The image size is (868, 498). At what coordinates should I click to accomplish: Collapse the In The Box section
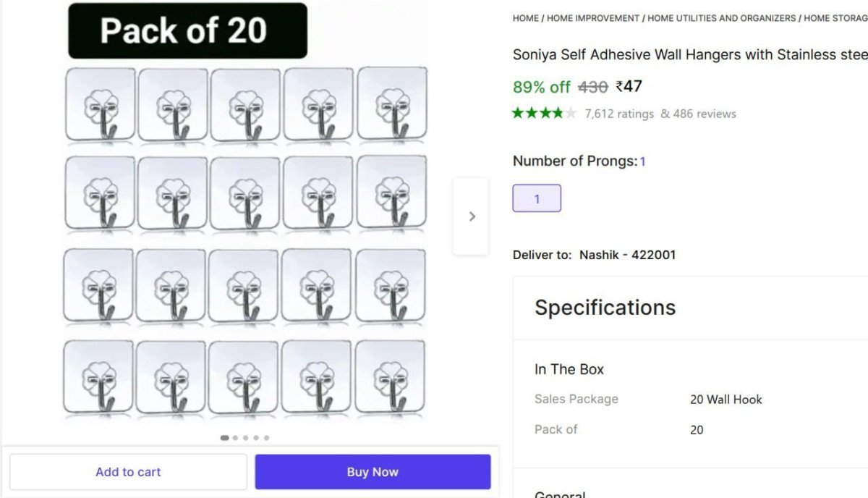pos(569,369)
